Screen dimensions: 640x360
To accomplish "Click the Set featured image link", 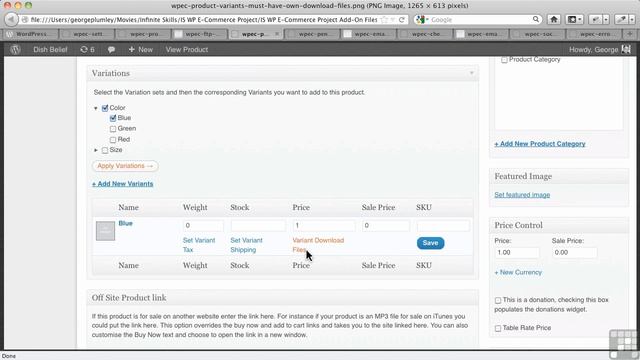I will pyautogui.click(x=522, y=195).
